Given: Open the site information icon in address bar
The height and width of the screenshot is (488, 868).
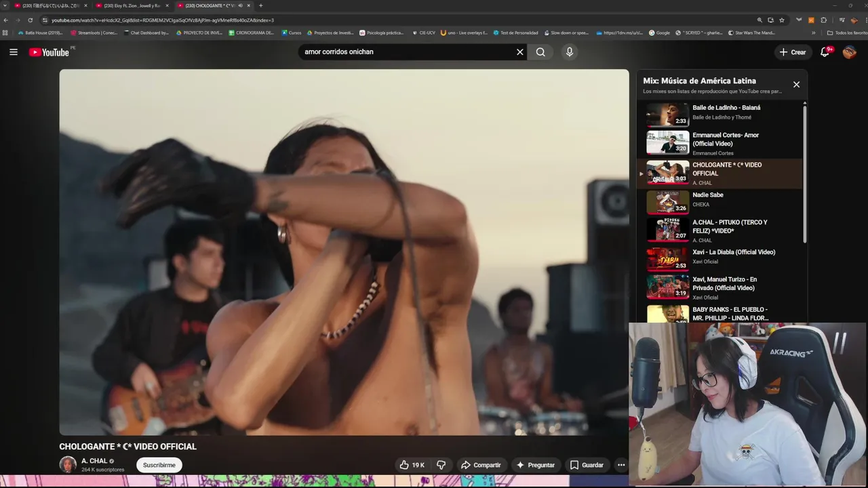Looking at the screenshot, I should [45, 20].
